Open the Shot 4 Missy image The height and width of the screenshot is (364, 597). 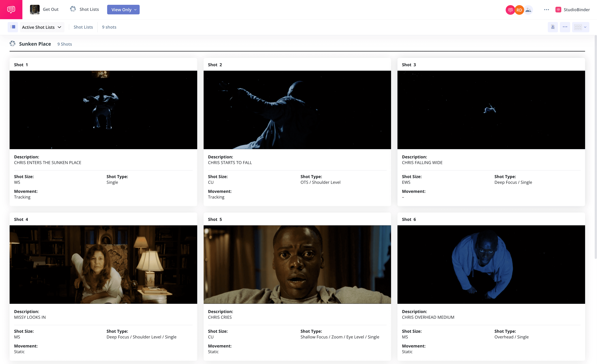point(103,264)
